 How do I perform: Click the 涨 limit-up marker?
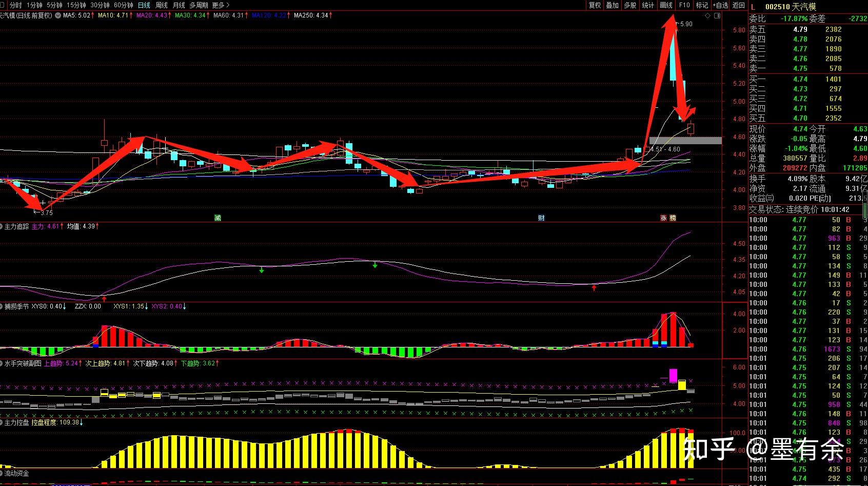pos(663,218)
